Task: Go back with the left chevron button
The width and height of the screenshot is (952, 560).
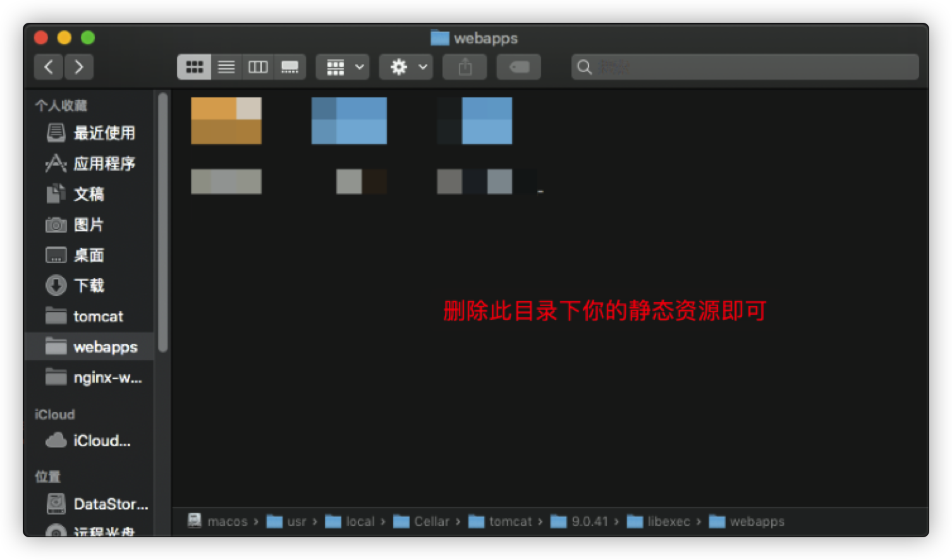Action: 49,67
